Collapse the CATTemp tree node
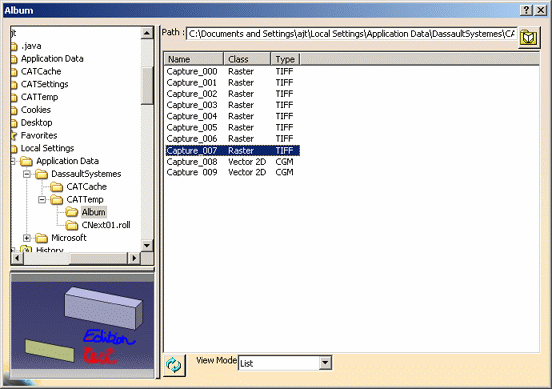 pos(42,200)
